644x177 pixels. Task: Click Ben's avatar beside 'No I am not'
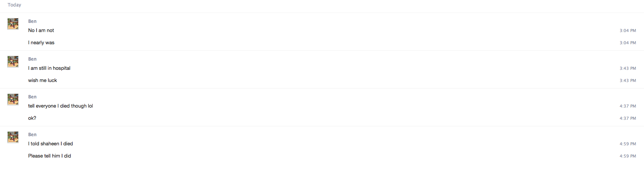[13, 24]
